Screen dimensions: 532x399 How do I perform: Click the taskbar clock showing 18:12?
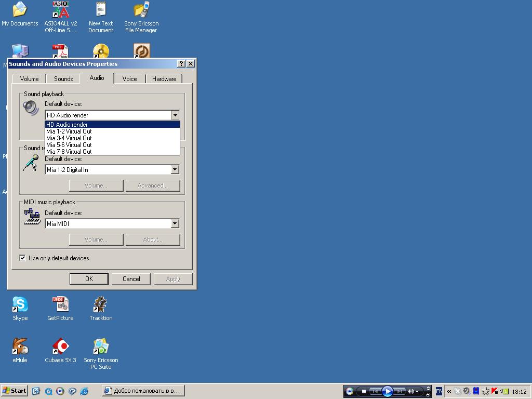519,392
